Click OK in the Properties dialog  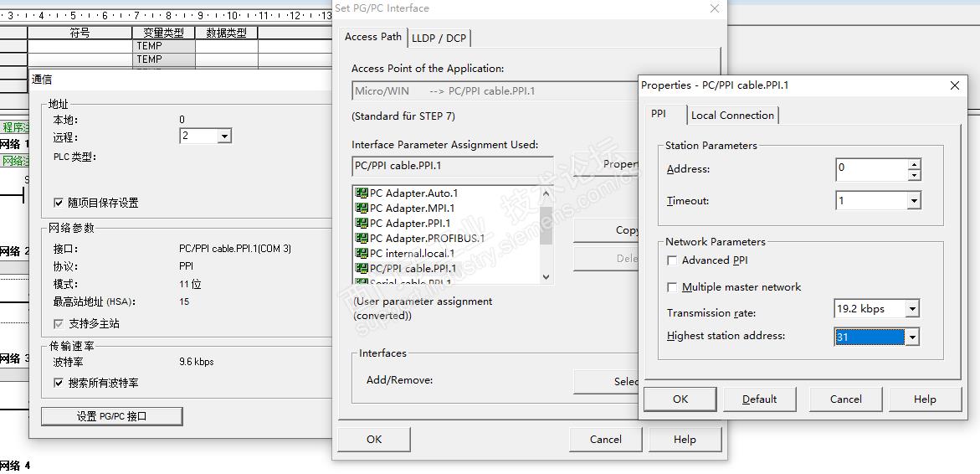pos(680,399)
